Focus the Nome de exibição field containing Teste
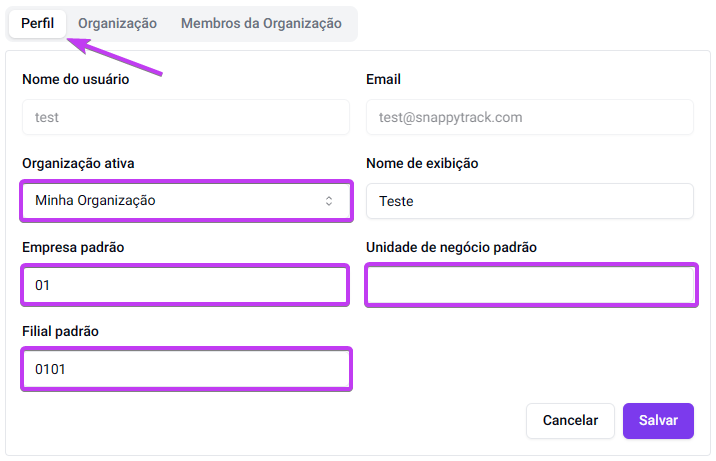Image resolution: width=716 pixels, height=461 pixels. 529,201
